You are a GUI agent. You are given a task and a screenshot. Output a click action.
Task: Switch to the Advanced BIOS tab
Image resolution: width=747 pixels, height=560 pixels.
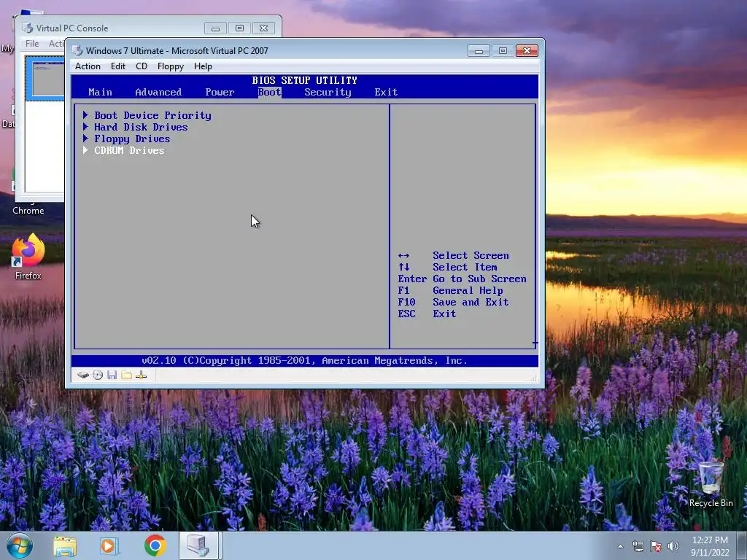(x=158, y=93)
